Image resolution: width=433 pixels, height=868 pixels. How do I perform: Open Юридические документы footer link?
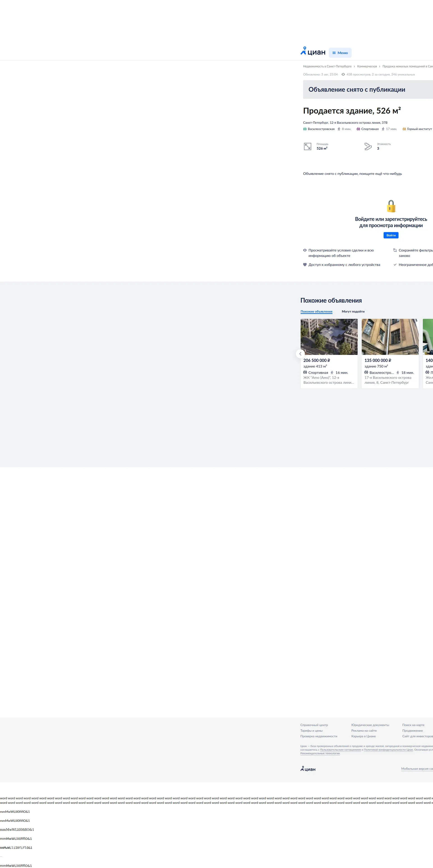point(370,725)
